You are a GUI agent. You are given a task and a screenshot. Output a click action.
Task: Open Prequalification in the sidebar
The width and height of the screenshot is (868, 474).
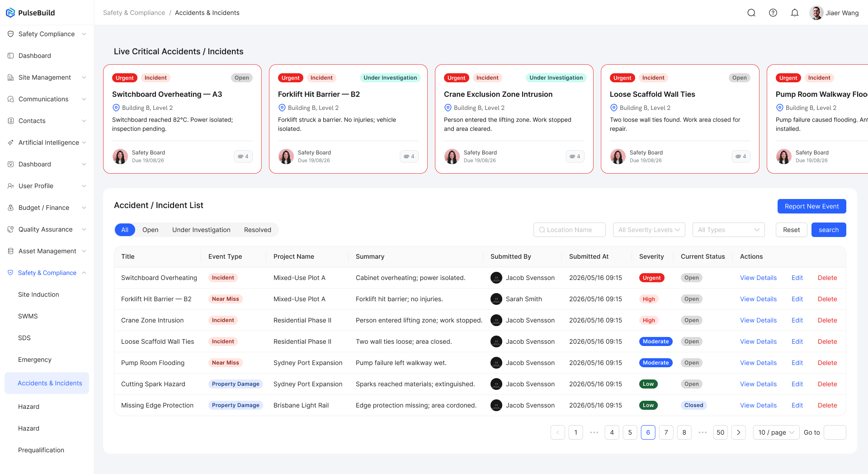pos(41,450)
